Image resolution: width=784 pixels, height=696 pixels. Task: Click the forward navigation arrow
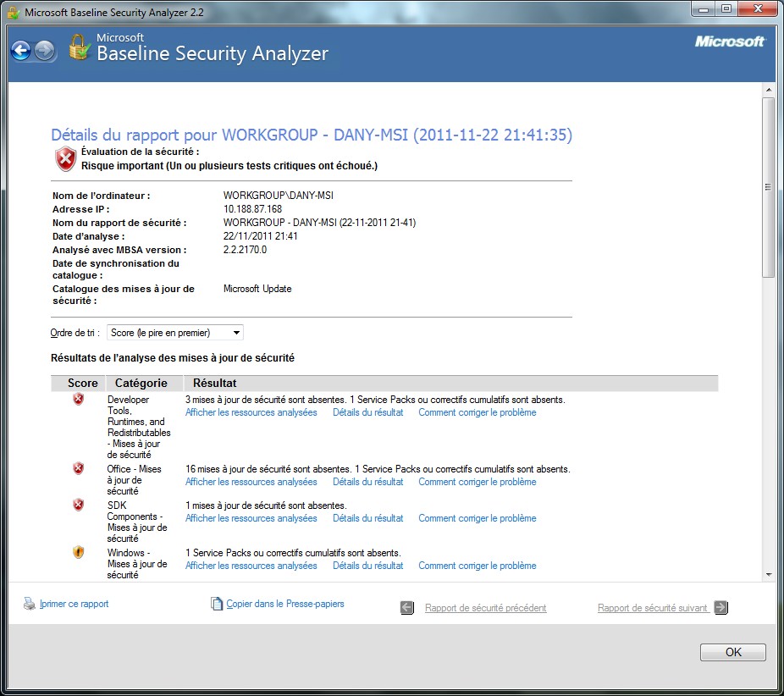pos(45,51)
